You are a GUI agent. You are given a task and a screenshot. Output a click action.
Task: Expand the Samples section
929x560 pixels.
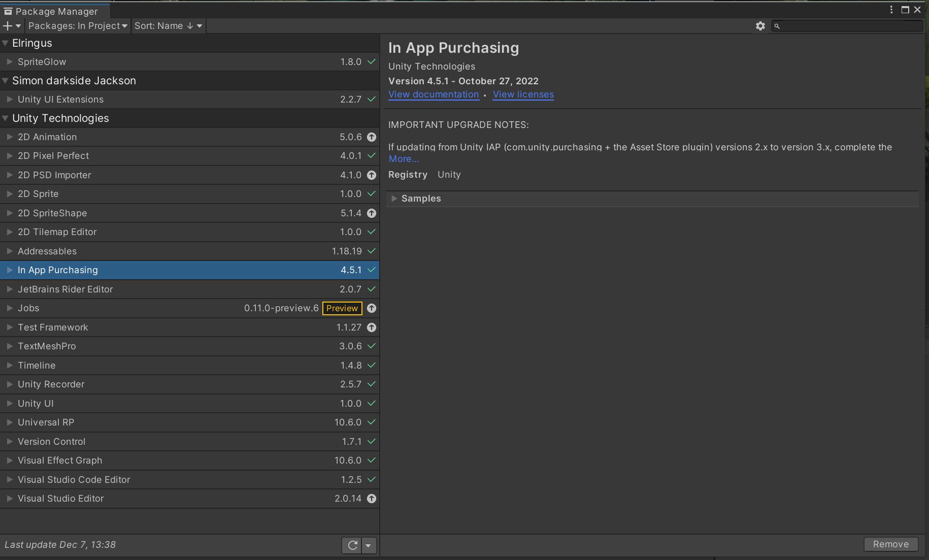pyautogui.click(x=394, y=199)
